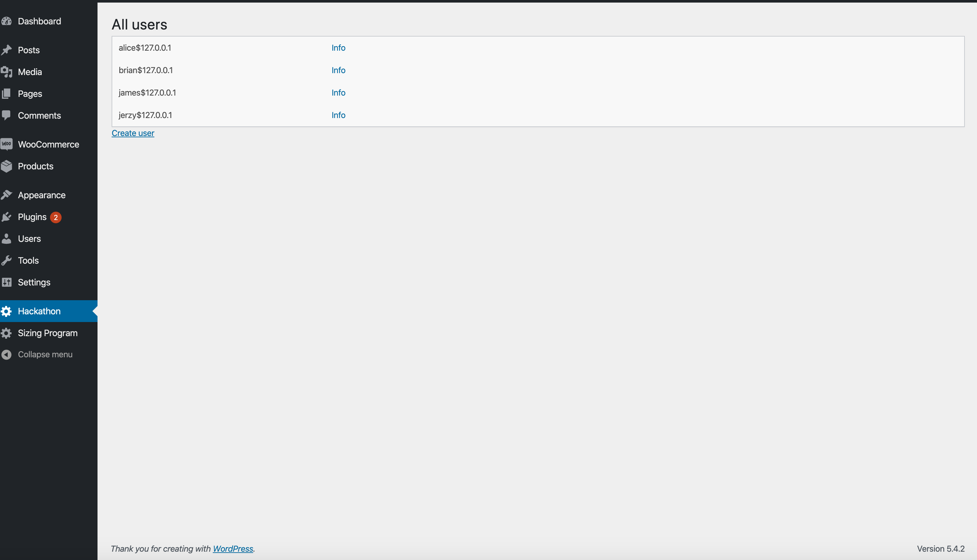
Task: Open the Pages menu
Action: [30, 94]
